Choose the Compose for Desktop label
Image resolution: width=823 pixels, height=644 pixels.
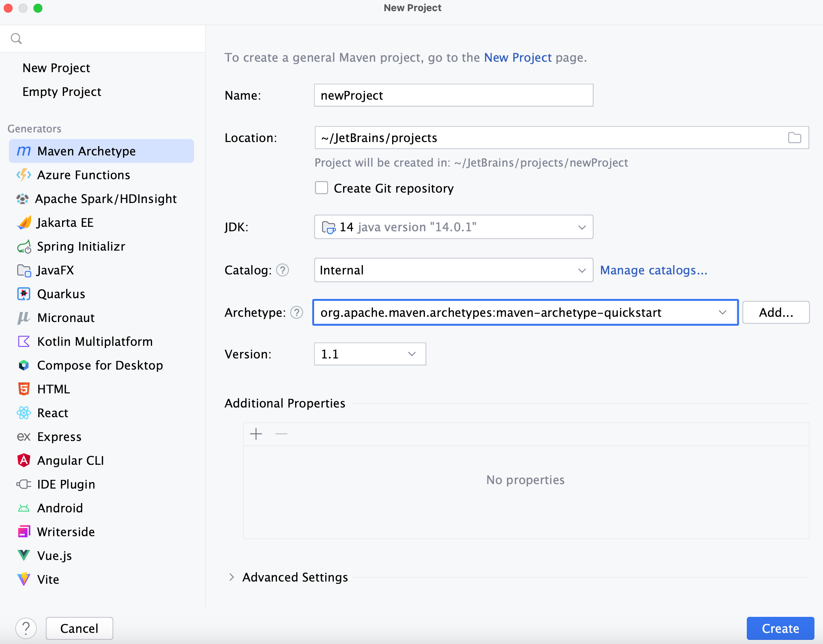tap(100, 366)
